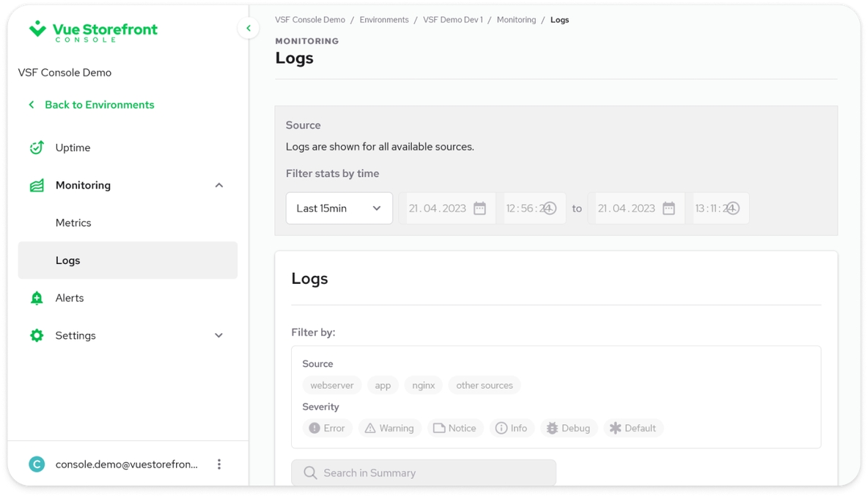Toggle the Warning severity filter
Image resolution: width=868 pixels, height=496 pixels.
390,428
